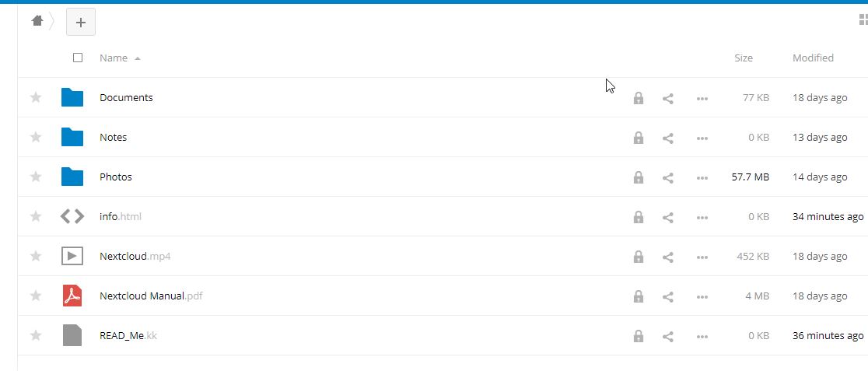Click the share icon for READ_Me.kk
The width and height of the screenshot is (868, 371).
[x=668, y=336]
